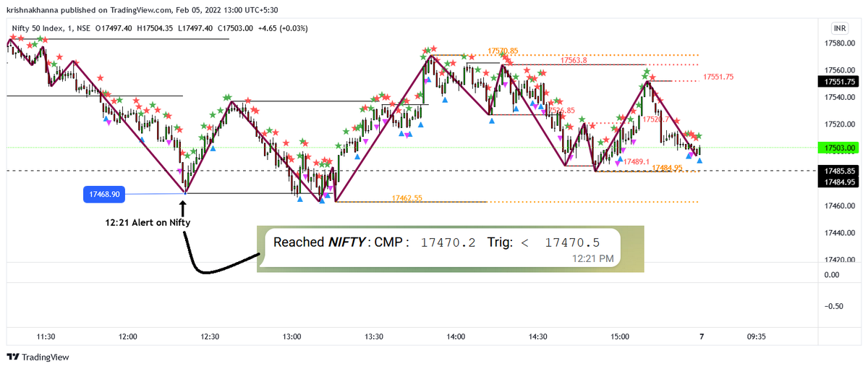Screen dimensions: 868x385
Task: Click the 11:30 time axis label
Action: coord(46,337)
